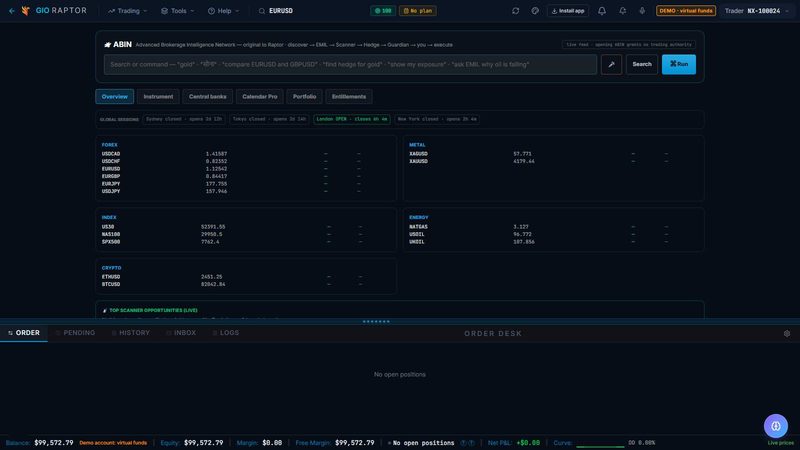Select the XAUUSD metal row
Viewport: 800px width, 450px height.
[553, 161]
